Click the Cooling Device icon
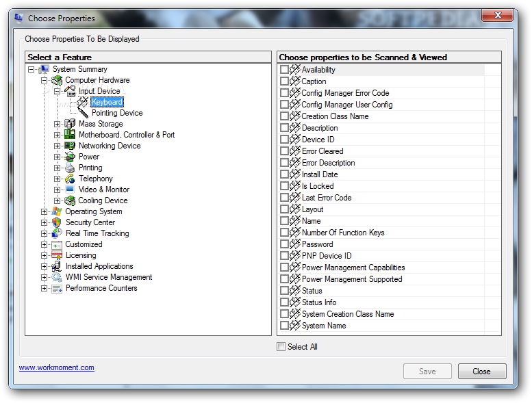 pos(70,200)
